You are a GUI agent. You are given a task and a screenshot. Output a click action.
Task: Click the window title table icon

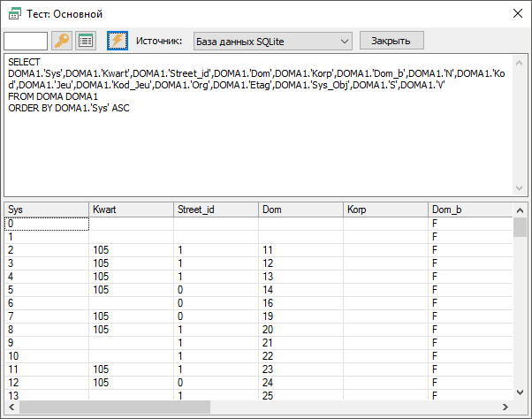[x=15, y=14]
